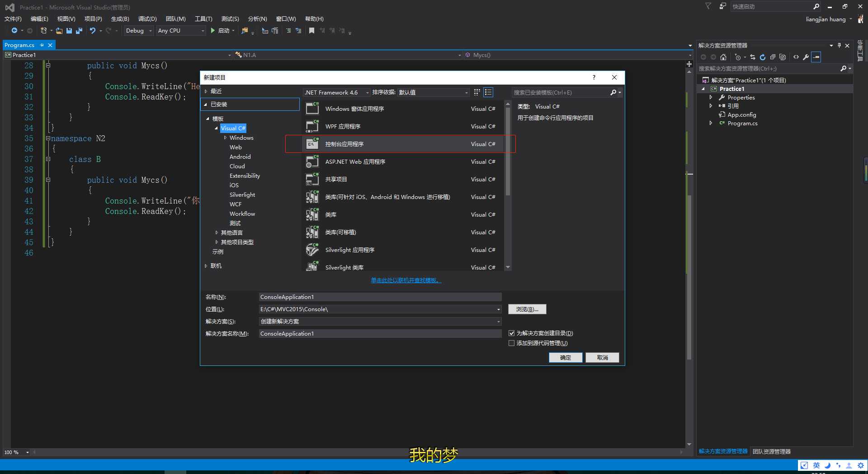
Task: Open the sort-by 默认值 dropdown
Action: pyautogui.click(x=433, y=92)
